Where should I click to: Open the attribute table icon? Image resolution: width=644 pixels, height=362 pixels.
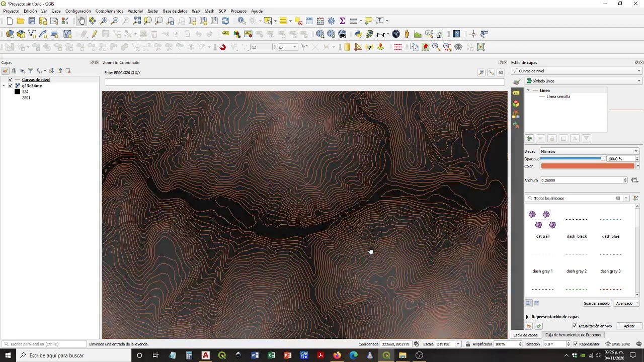309,21
